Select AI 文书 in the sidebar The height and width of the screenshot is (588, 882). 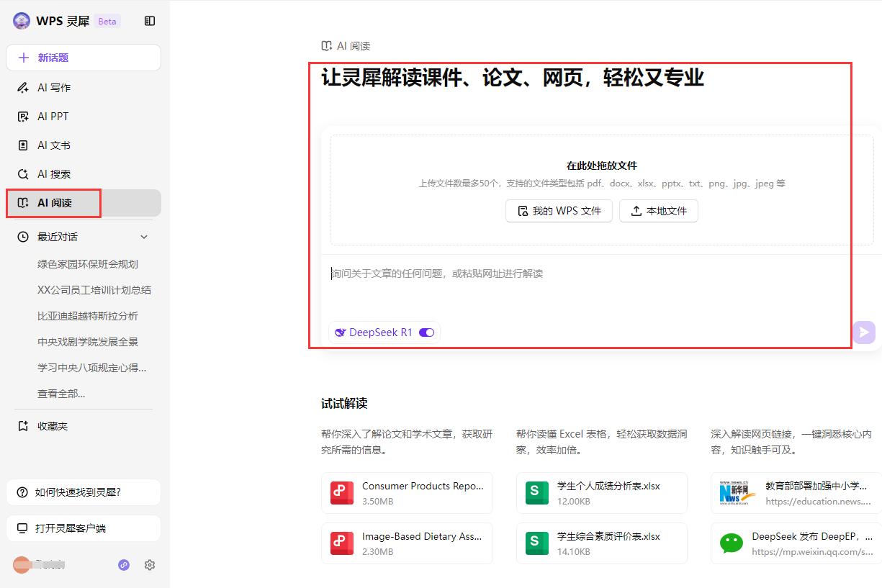point(84,145)
